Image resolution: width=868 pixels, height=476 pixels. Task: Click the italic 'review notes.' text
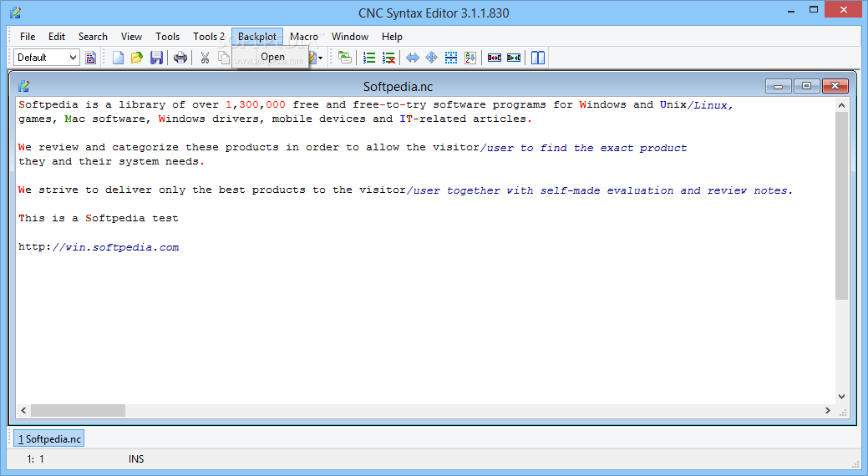point(749,190)
